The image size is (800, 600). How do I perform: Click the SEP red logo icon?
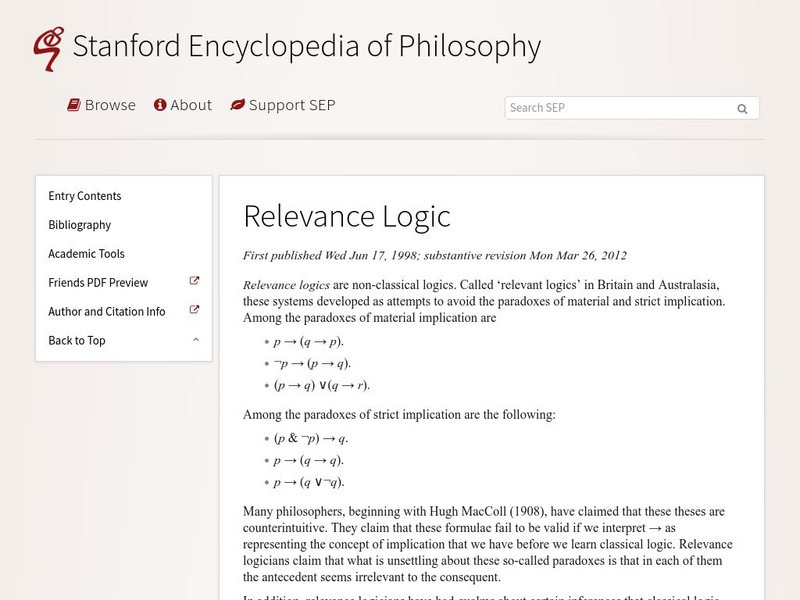click(48, 49)
